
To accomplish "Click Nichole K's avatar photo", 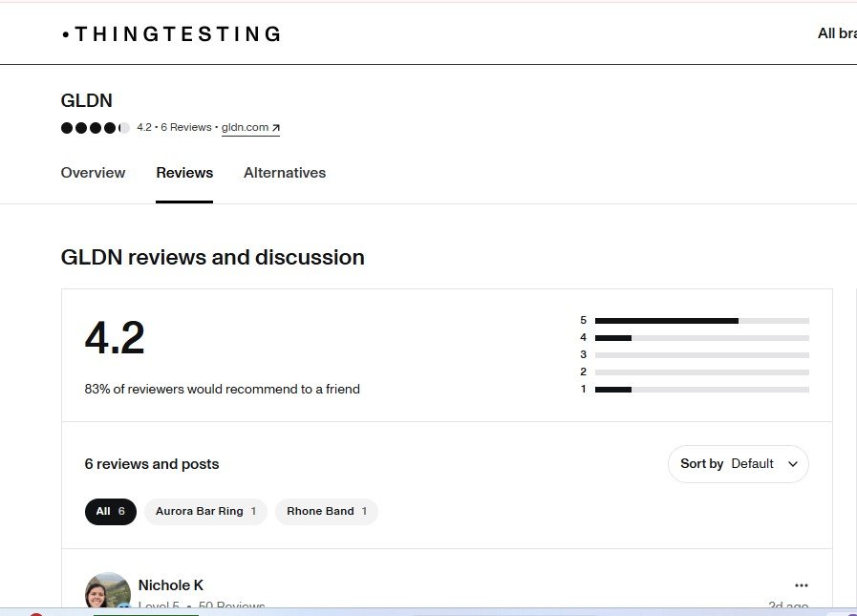I will (x=108, y=591).
